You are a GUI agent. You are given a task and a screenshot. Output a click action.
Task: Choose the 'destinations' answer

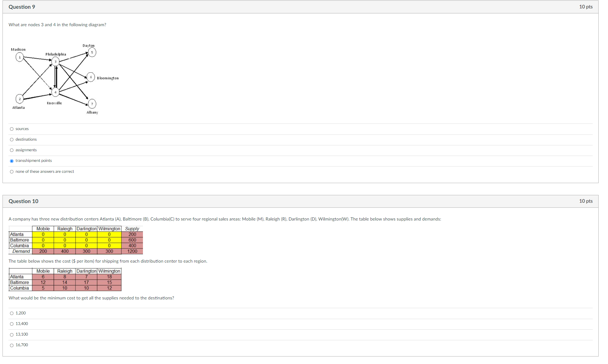12,140
